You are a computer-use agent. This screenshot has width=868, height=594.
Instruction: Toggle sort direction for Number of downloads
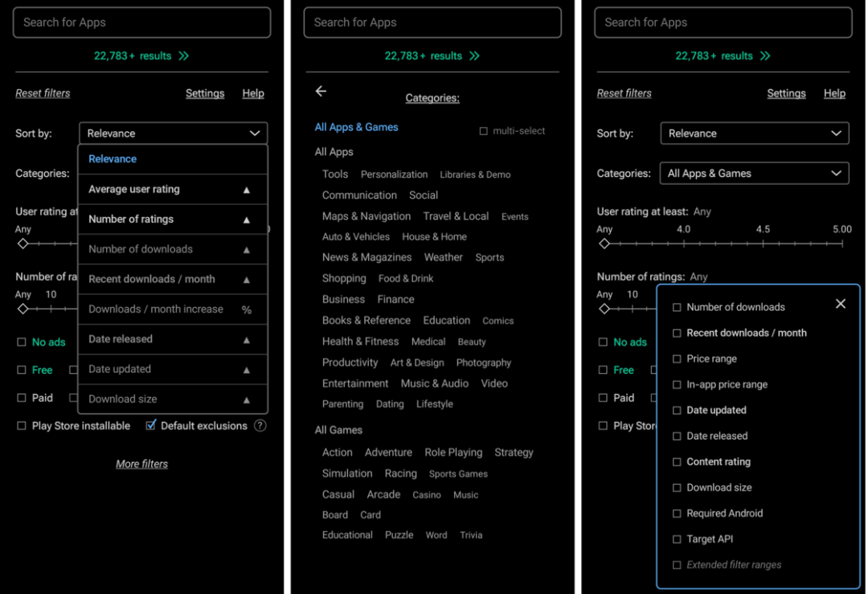click(x=247, y=250)
